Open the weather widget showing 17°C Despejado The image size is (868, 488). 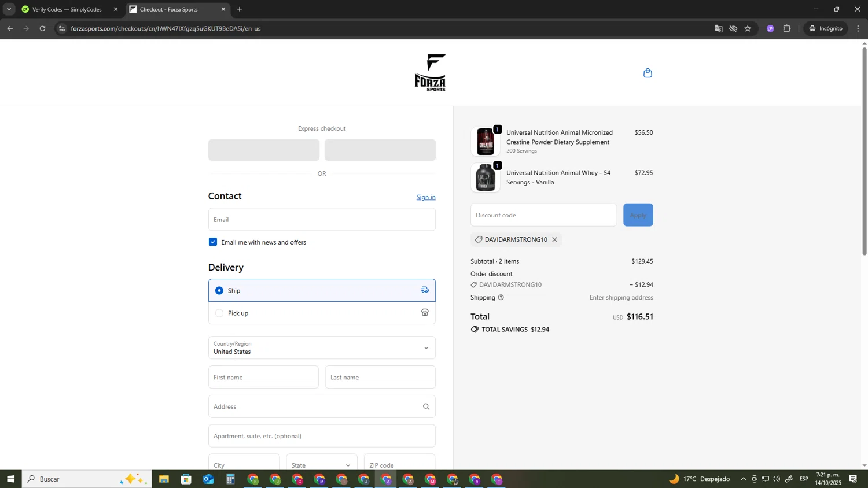pyautogui.click(x=700, y=479)
